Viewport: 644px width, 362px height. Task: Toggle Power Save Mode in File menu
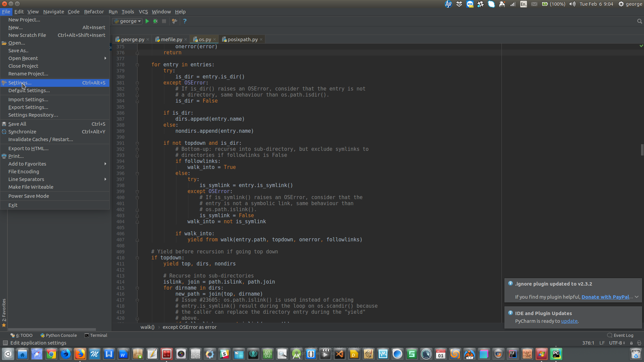tap(29, 196)
